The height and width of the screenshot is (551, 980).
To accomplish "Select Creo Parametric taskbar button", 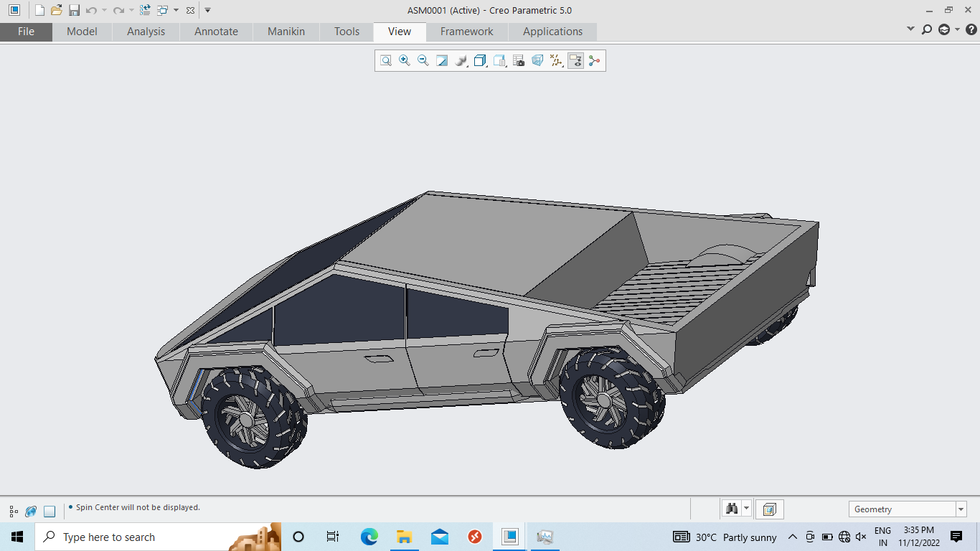I will [x=509, y=537].
